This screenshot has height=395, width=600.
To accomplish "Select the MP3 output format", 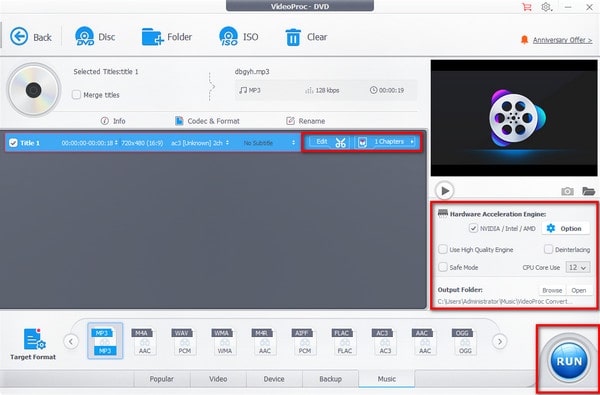I will point(105,341).
